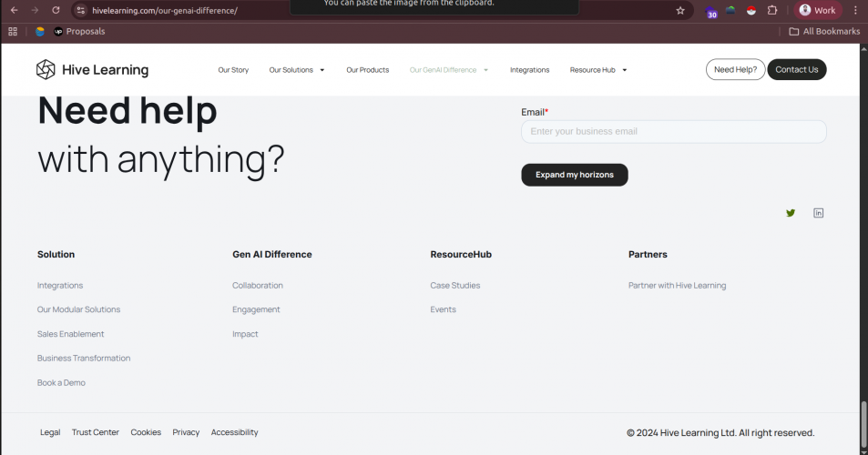Open the Business Transformation link
868x455 pixels.
pyautogui.click(x=84, y=359)
